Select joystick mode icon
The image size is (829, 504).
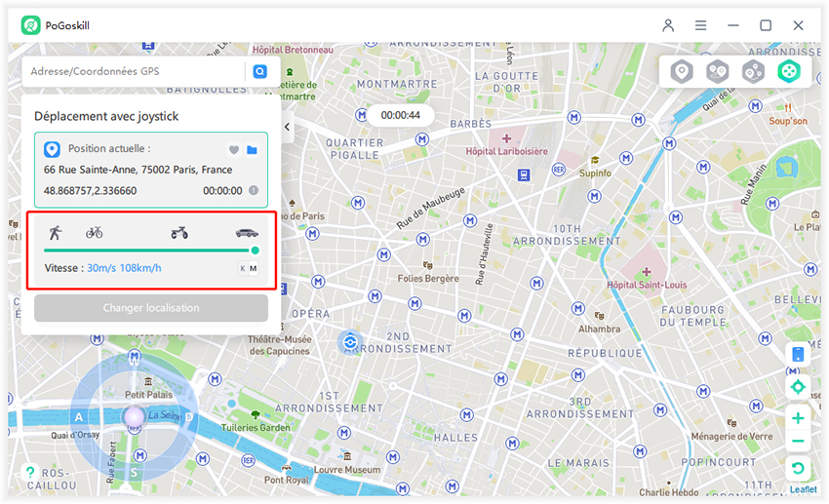tap(788, 71)
